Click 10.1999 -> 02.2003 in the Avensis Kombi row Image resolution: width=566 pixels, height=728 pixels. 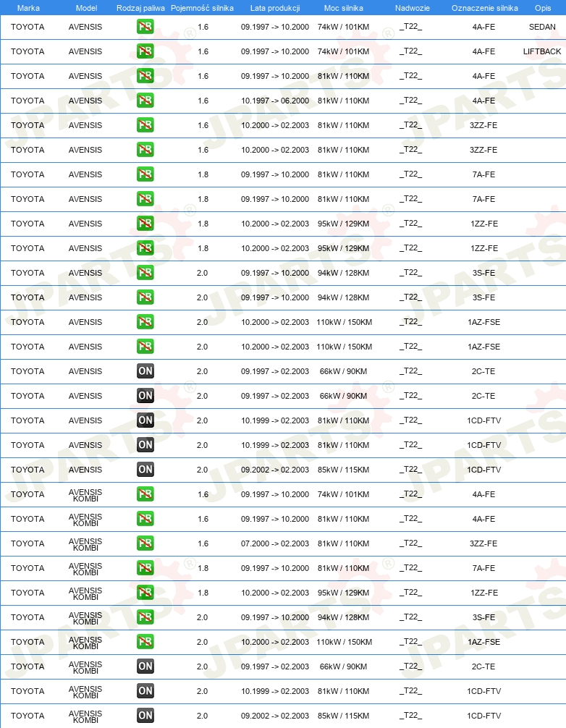tap(275, 691)
